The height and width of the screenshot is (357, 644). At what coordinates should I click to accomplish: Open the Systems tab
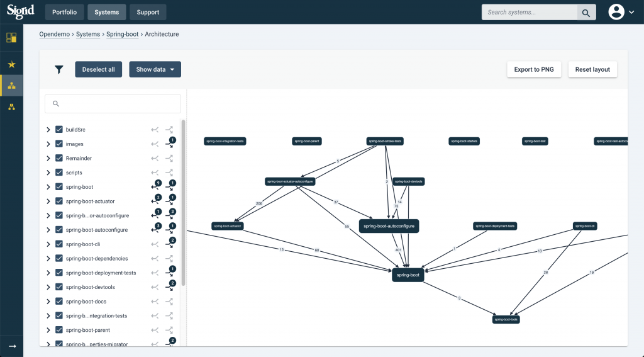107,13
